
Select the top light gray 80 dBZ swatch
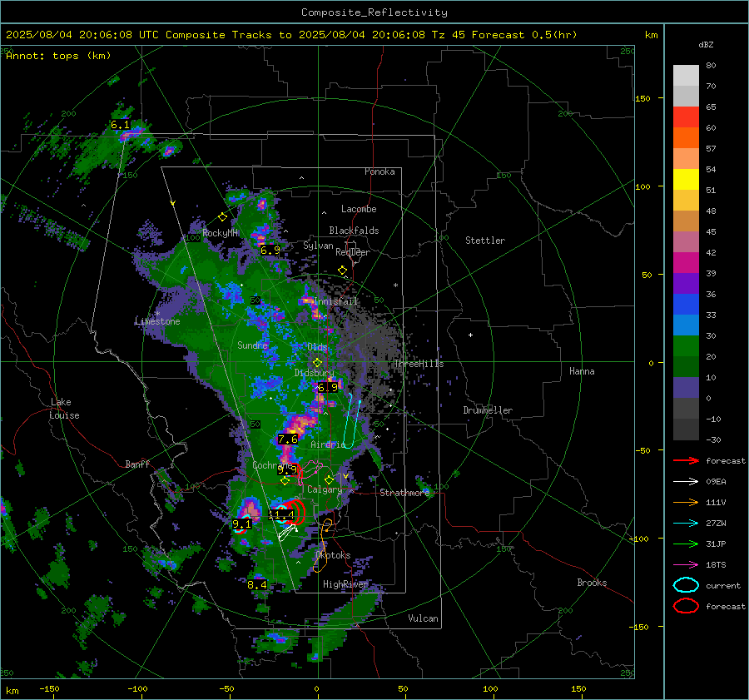pyautogui.click(x=686, y=76)
